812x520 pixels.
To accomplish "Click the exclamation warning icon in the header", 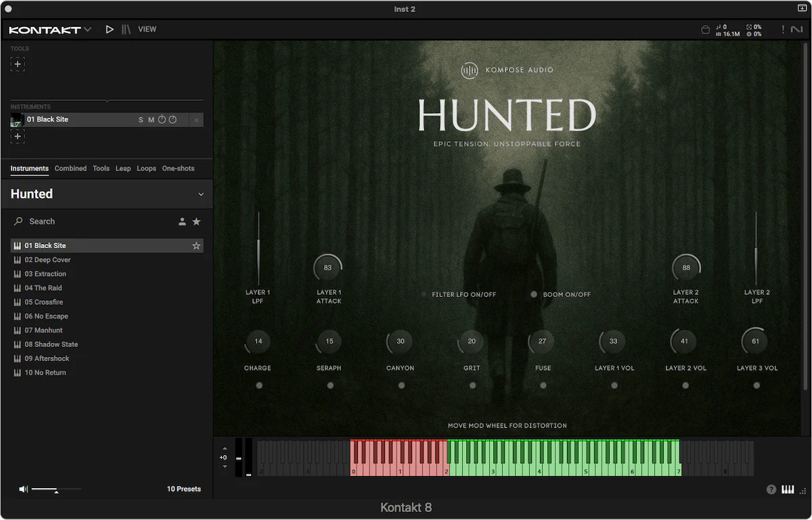I will coord(783,30).
